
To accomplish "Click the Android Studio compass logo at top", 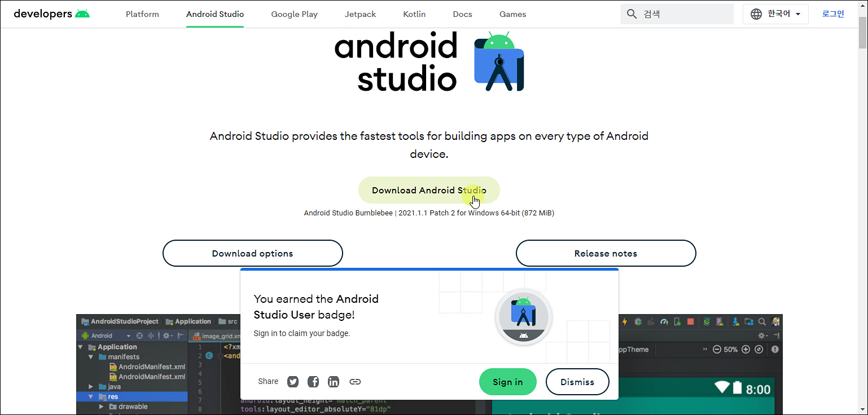I will click(x=499, y=62).
